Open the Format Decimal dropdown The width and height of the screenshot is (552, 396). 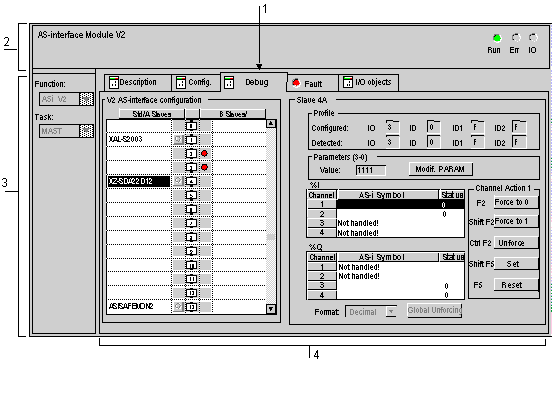390,312
